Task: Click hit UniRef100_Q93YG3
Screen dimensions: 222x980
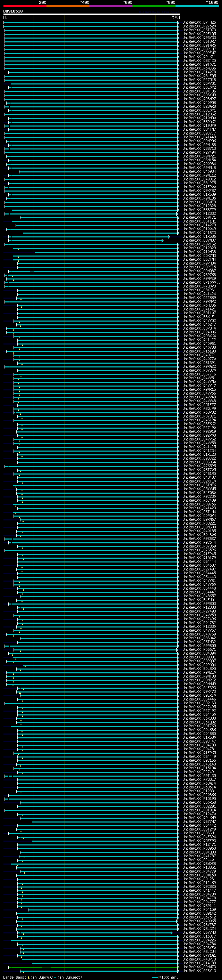Action: pyautogui.click(x=199, y=38)
